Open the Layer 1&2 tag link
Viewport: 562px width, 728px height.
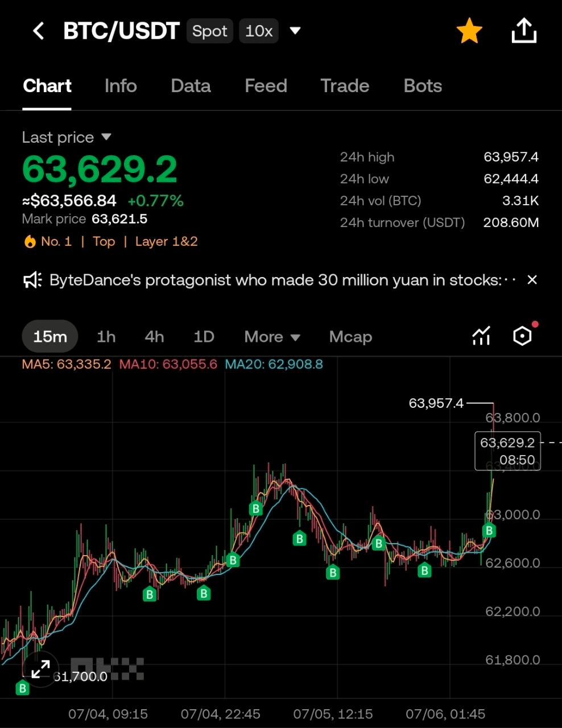166,242
